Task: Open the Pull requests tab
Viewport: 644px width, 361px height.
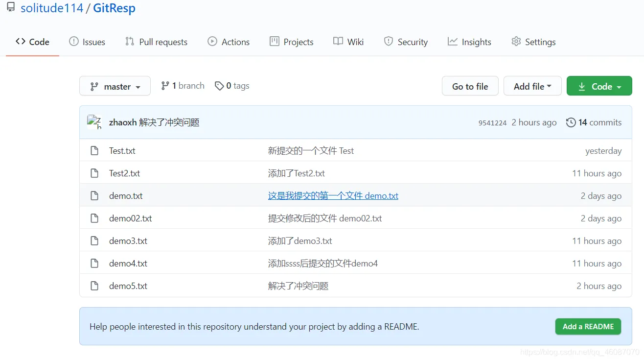Action: tap(156, 42)
